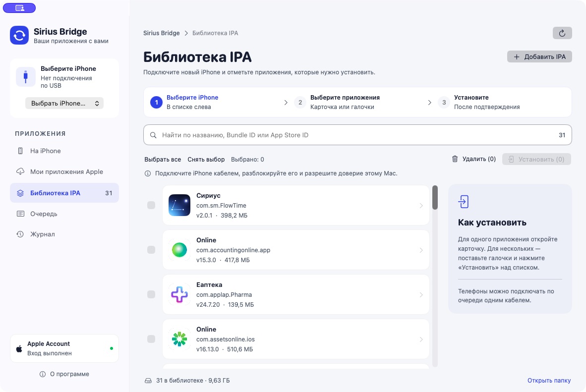The width and height of the screenshot is (586, 392).
Task: Click the disk icon in the status bar
Action: click(148, 381)
